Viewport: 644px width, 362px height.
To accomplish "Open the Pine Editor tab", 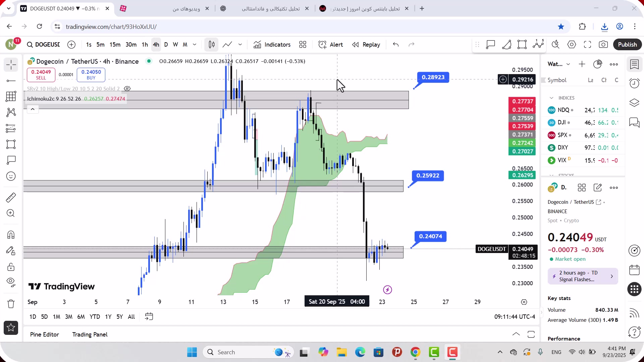I will (x=44, y=335).
